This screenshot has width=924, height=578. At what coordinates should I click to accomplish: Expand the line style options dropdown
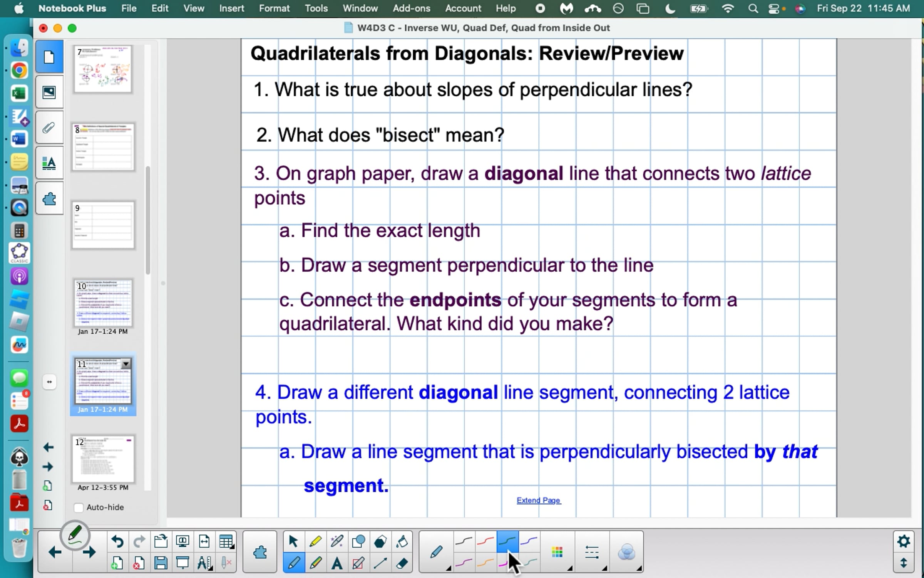592,552
